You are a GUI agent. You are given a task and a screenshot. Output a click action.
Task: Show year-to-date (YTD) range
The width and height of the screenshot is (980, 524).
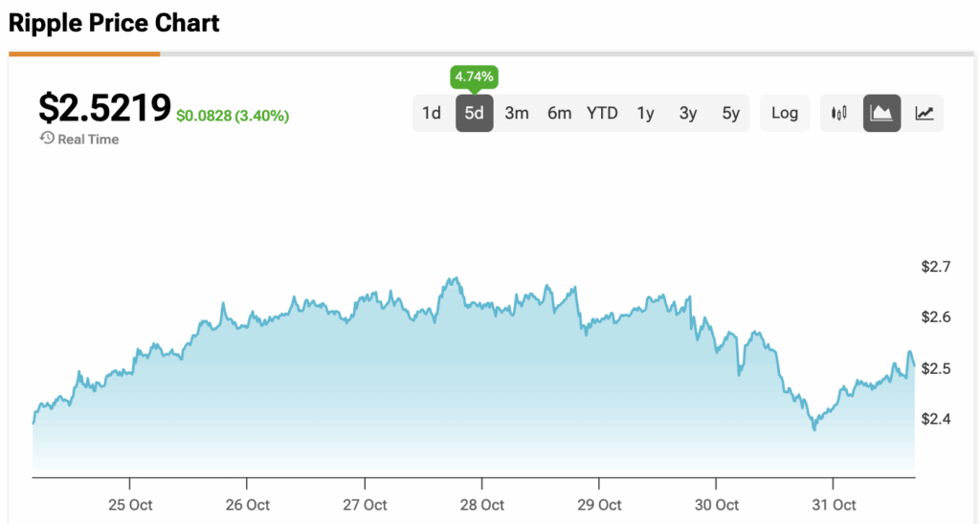click(x=602, y=113)
